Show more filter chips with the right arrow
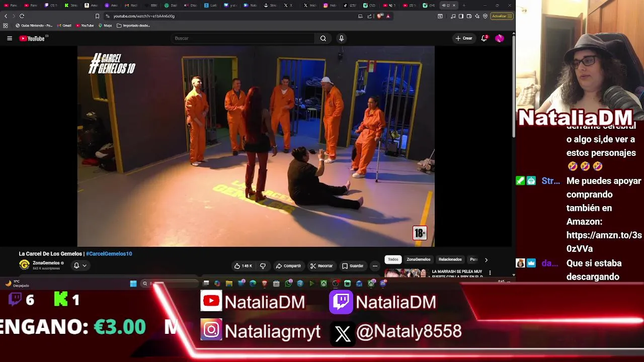The height and width of the screenshot is (362, 644). pyautogui.click(x=486, y=259)
